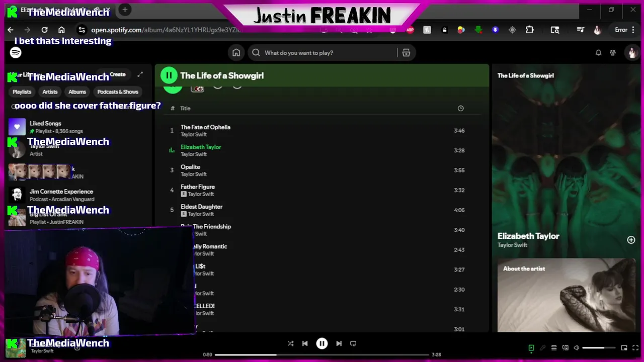Select the Elizabeth Taylor track row
644x362 pixels.
[x=322, y=150]
